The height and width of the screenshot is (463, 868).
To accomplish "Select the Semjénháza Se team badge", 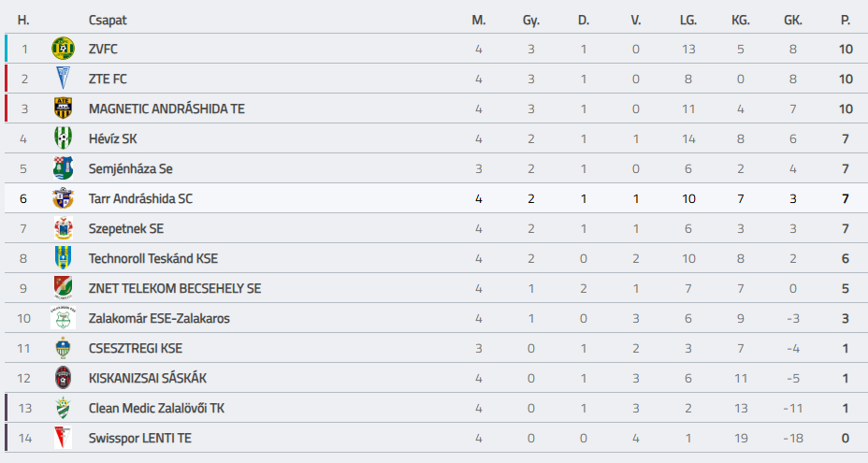I will pos(63,168).
